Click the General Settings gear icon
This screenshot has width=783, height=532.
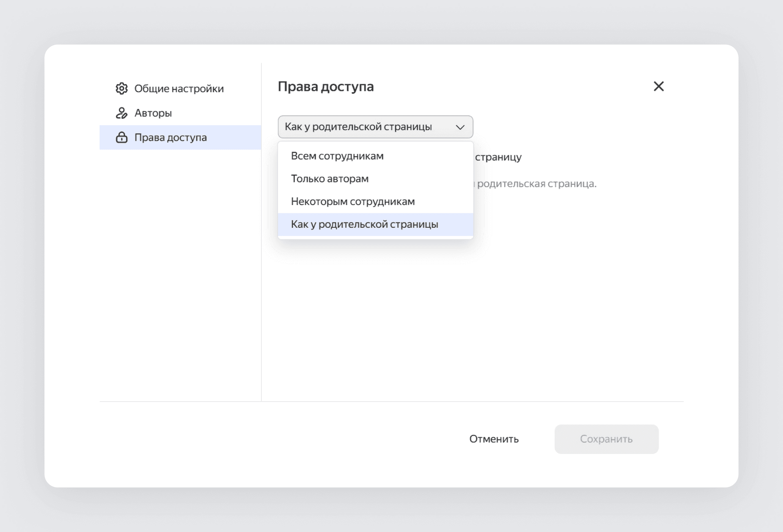122,88
